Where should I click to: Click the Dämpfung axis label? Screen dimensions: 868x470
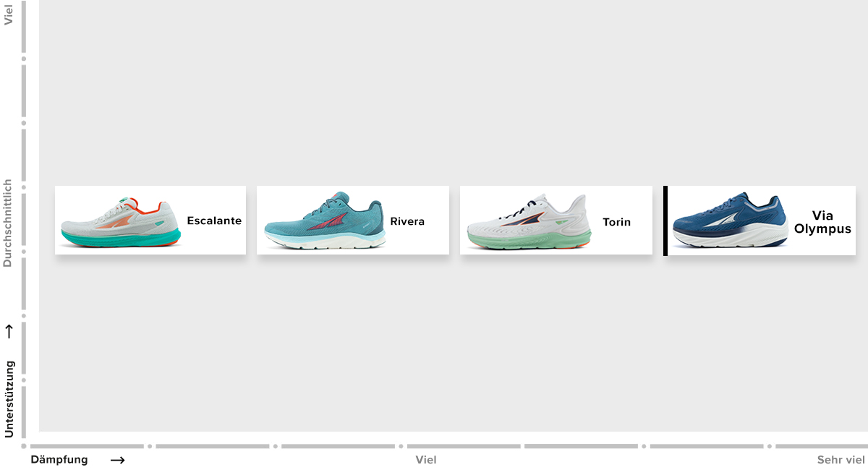[x=59, y=460]
